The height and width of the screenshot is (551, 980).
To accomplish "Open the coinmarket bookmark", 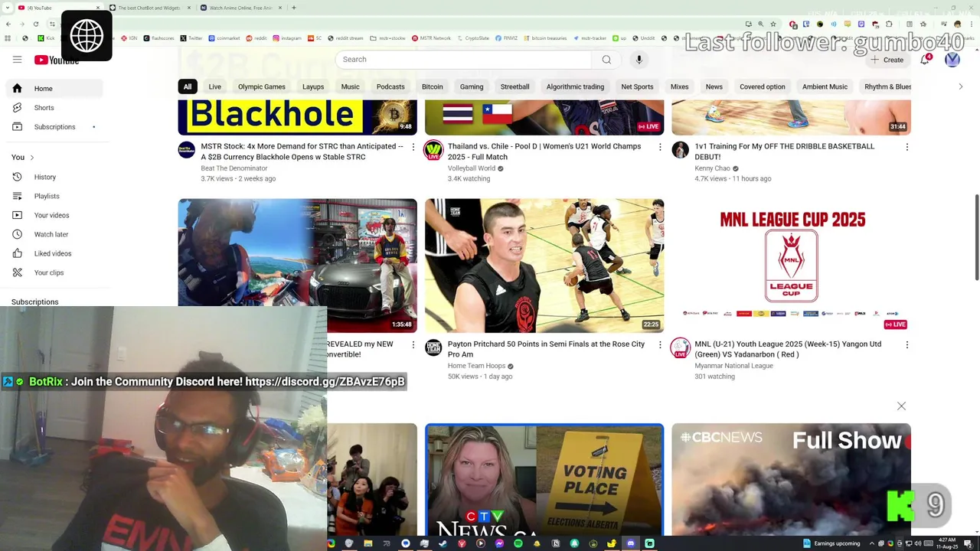I will coord(224,38).
